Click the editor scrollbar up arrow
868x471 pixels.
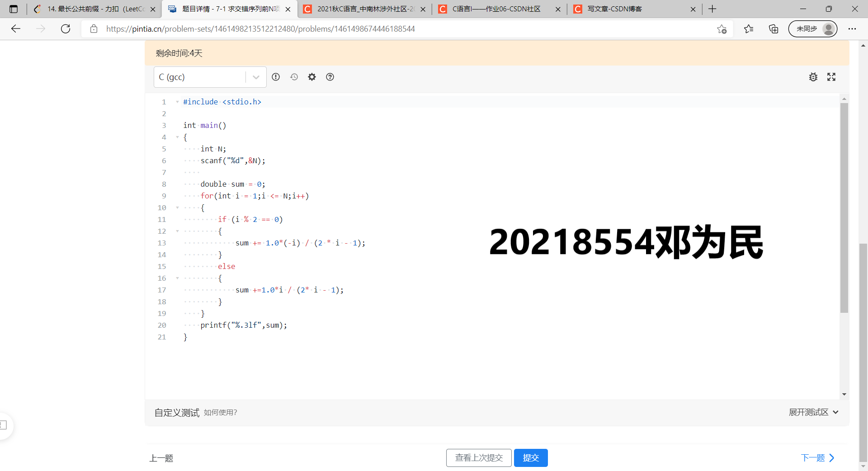coord(844,99)
